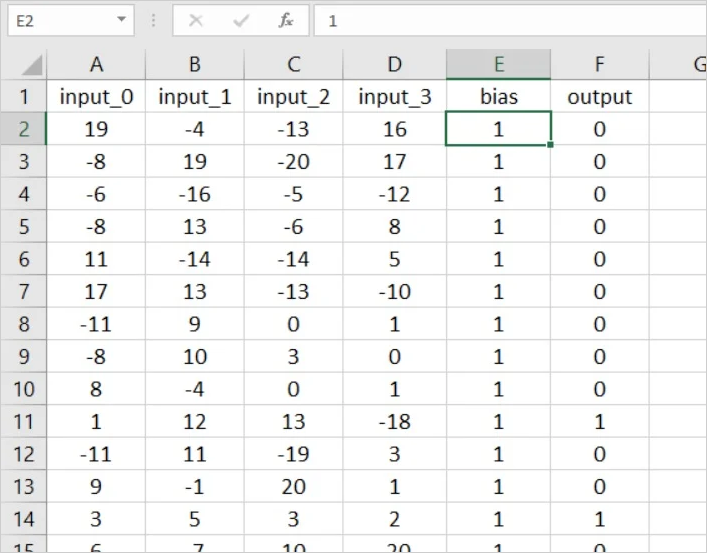The height and width of the screenshot is (553, 707).
Task: Select cell C5 containing -6
Action: [294, 226]
